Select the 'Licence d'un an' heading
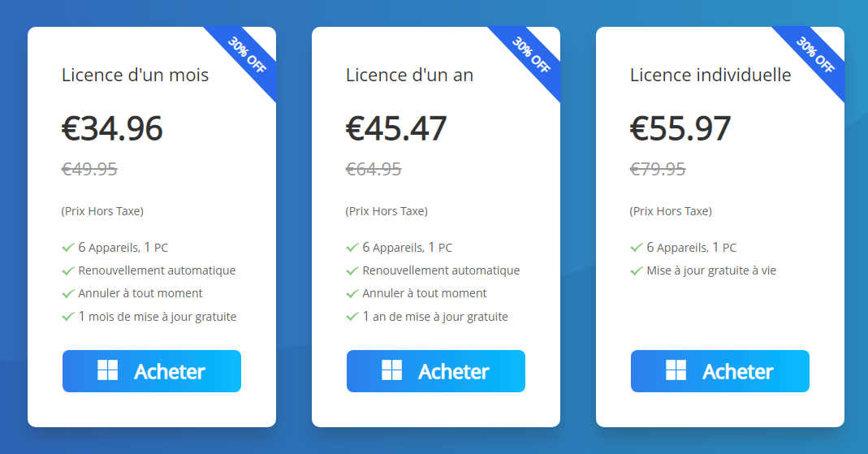The height and width of the screenshot is (454, 868). coord(410,75)
